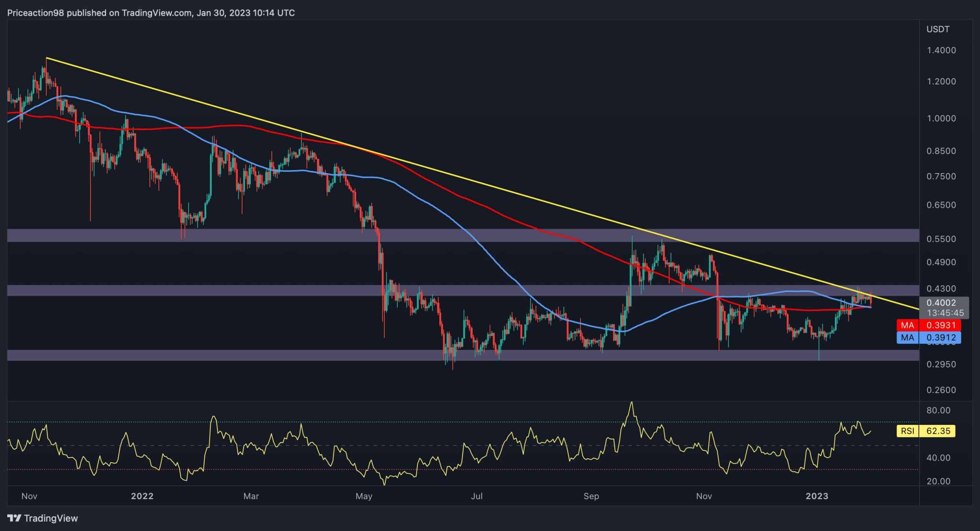Select the 1.0000 price axis label
Screen dimensions: 980x531
point(941,118)
